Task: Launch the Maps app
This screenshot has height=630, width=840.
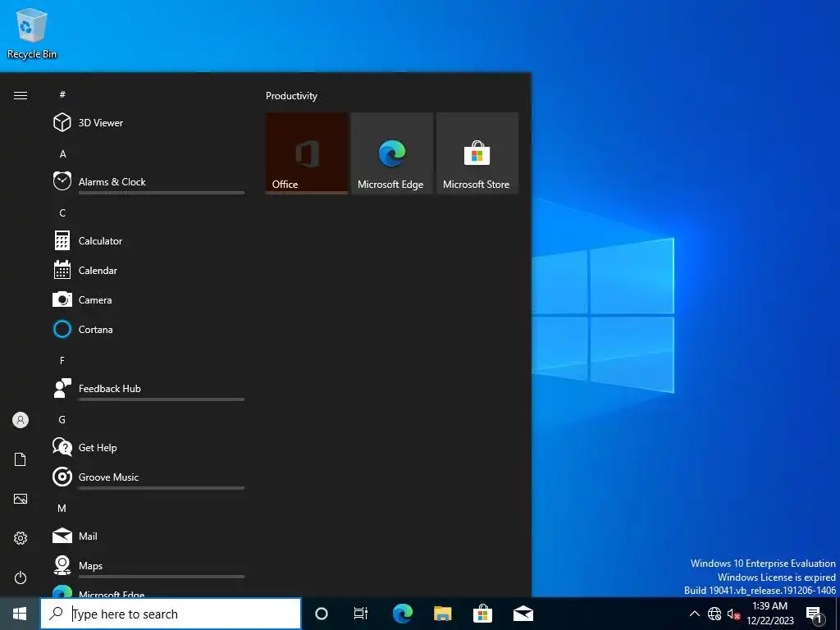Action: [148, 565]
